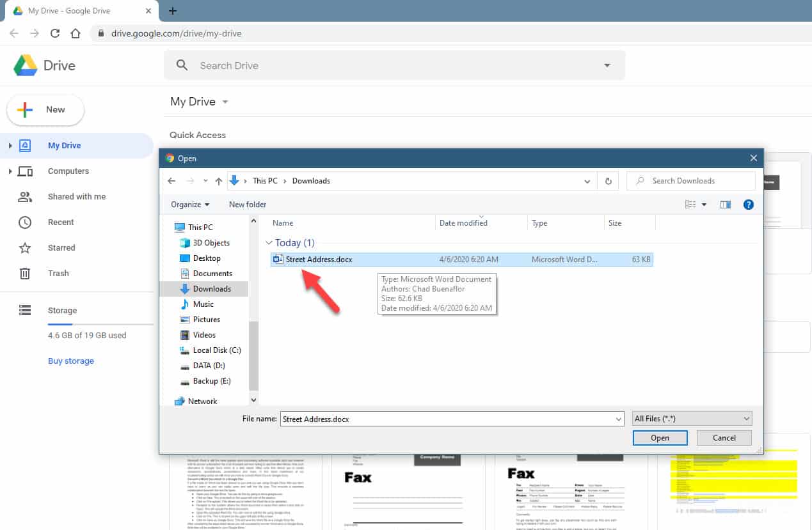
Task: Click dialog Back arrow
Action: (171, 181)
